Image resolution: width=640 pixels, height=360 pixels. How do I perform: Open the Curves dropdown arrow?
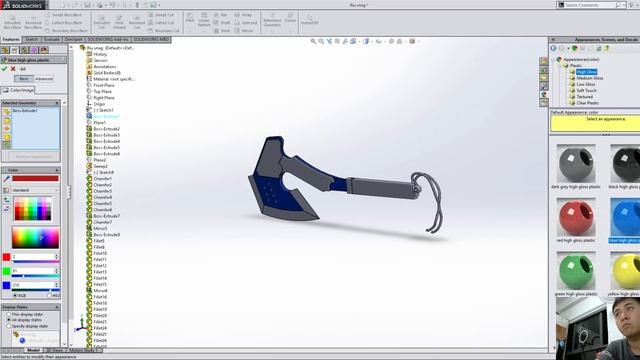[290, 31]
